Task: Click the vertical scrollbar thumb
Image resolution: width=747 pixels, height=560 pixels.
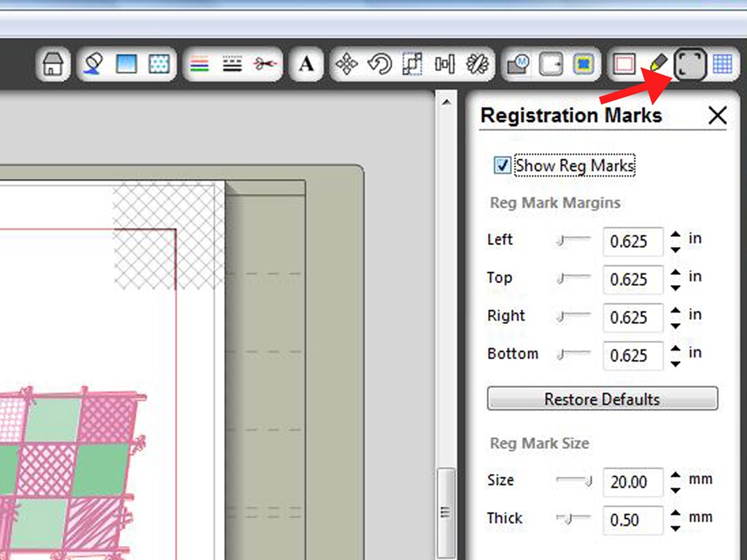Action: coord(446,512)
